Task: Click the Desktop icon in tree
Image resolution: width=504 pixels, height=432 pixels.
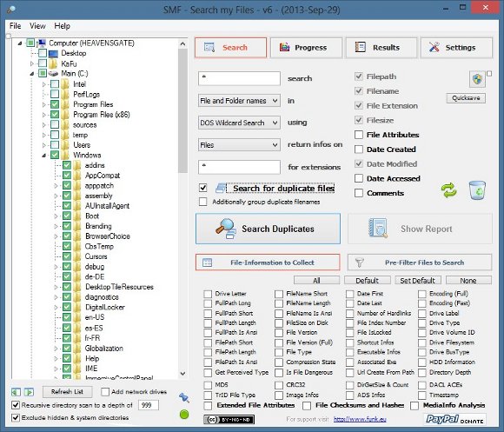Action: click(53, 53)
